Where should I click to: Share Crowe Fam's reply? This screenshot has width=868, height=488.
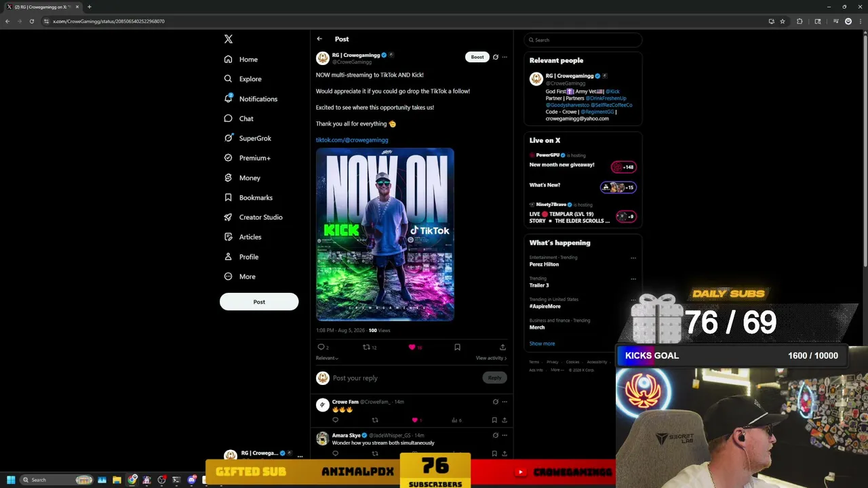[x=505, y=420]
